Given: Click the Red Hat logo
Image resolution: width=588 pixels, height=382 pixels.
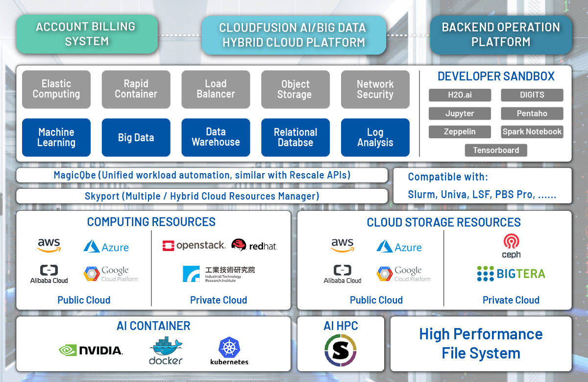Looking at the screenshot, I should pos(254,245).
